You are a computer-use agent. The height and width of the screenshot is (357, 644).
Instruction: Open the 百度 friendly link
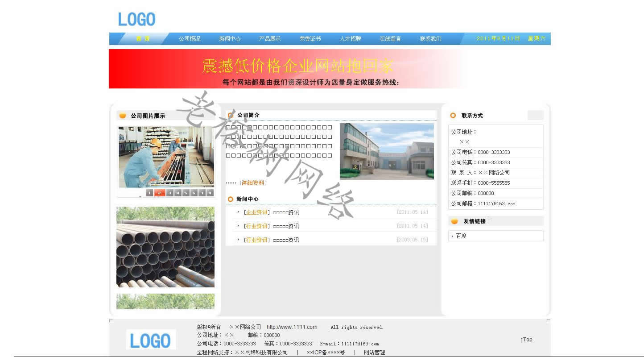tap(462, 236)
